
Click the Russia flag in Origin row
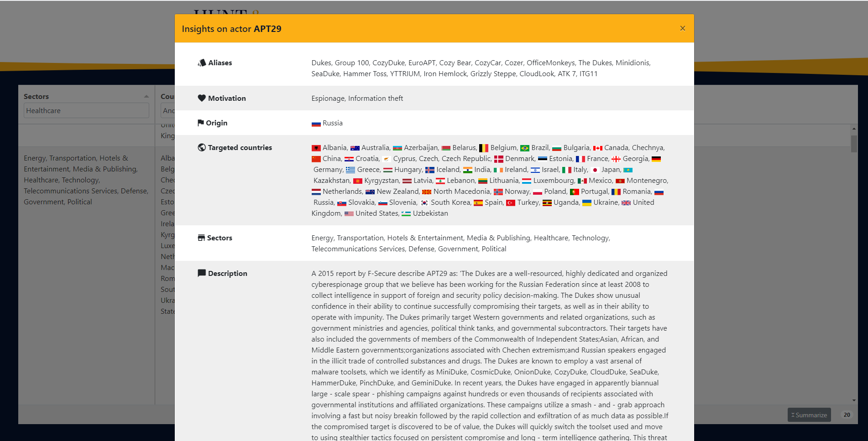click(316, 124)
